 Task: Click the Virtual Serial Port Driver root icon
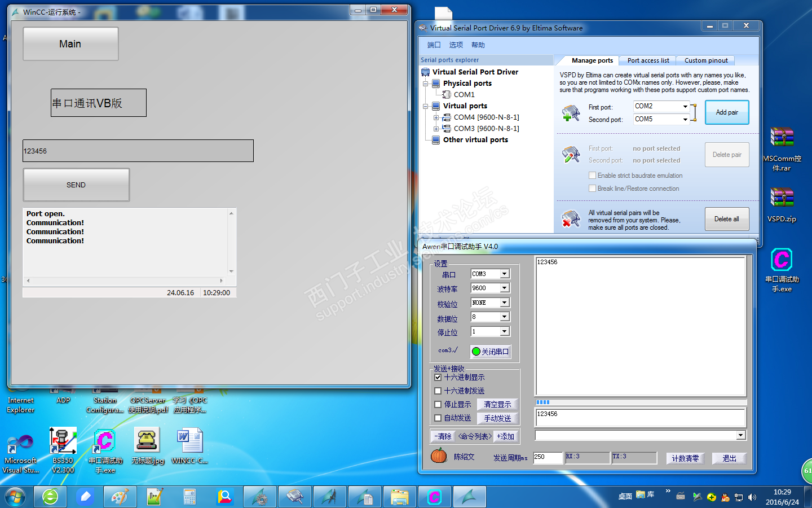point(425,72)
